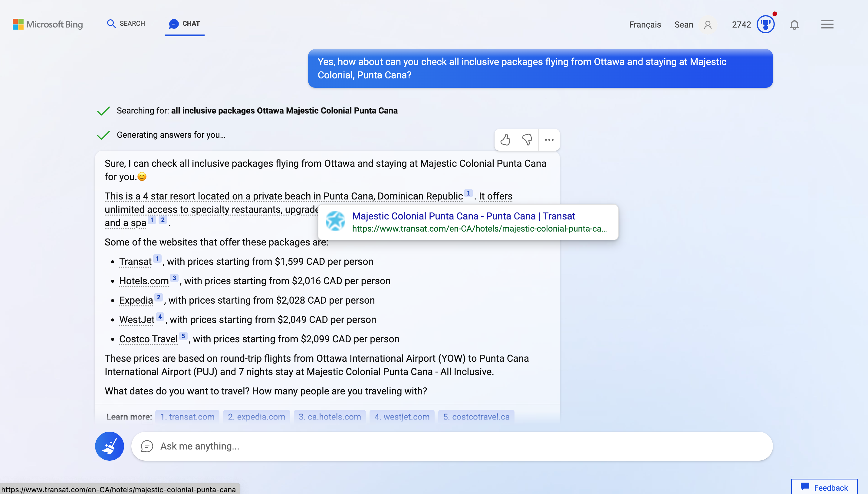868x494 pixels.
Task: Open the Sean account name
Action: click(683, 25)
